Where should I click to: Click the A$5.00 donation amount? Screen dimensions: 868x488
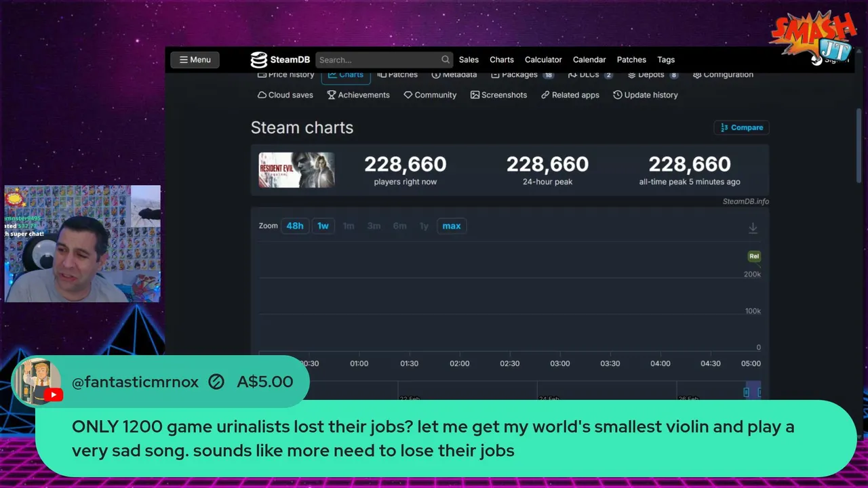265,382
